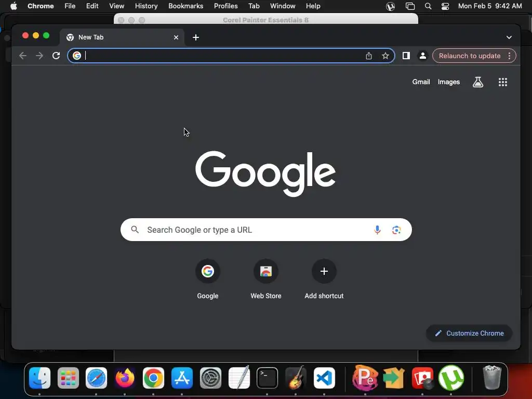Start voice search with microphone
The width and height of the screenshot is (532, 399).
[x=377, y=230]
